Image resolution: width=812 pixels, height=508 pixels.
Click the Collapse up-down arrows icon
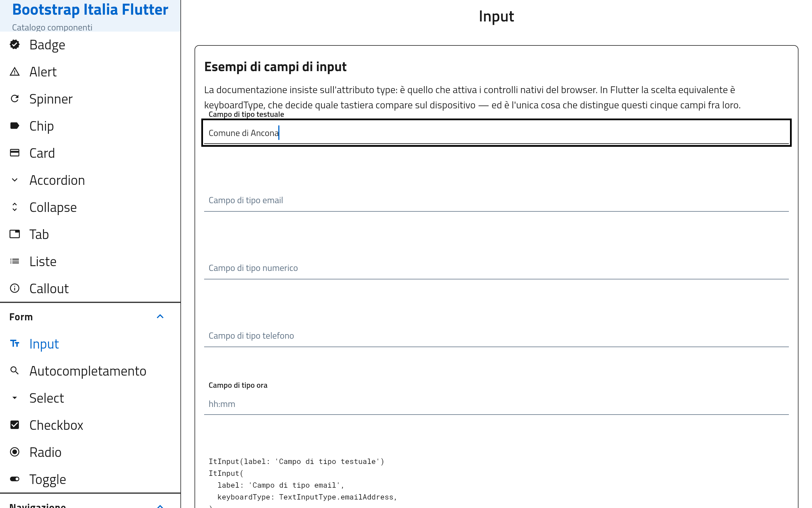click(14, 207)
